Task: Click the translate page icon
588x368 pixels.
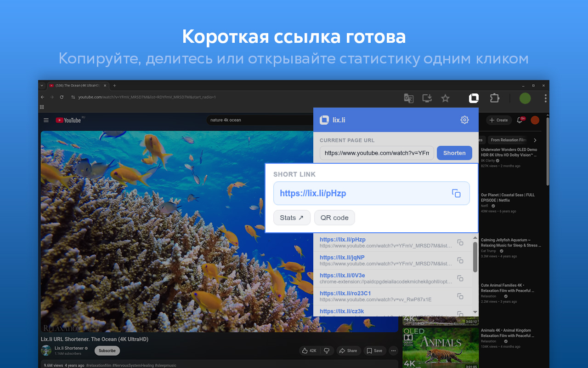Action: 408,98
